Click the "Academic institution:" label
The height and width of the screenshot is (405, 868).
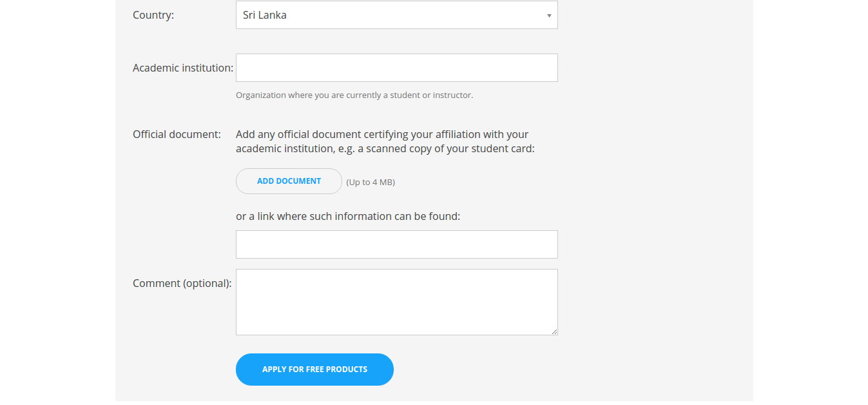[183, 68]
